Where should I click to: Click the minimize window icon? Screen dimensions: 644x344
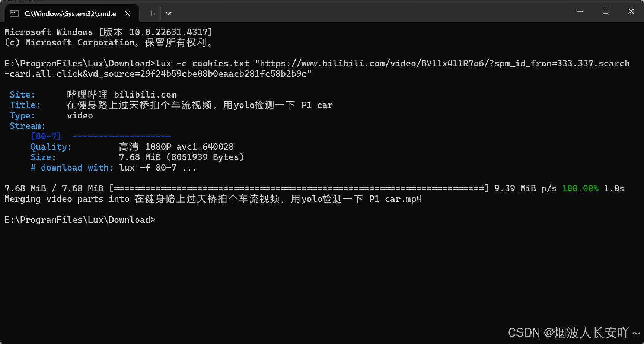pos(579,11)
